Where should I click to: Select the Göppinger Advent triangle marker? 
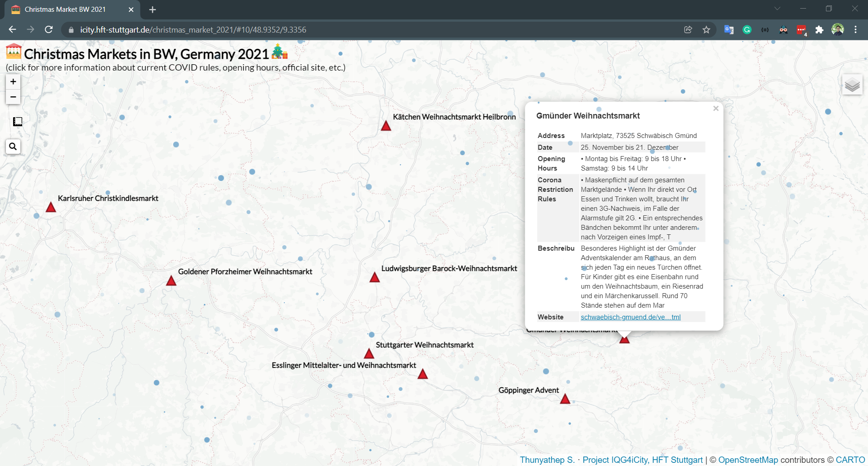tap(565, 399)
